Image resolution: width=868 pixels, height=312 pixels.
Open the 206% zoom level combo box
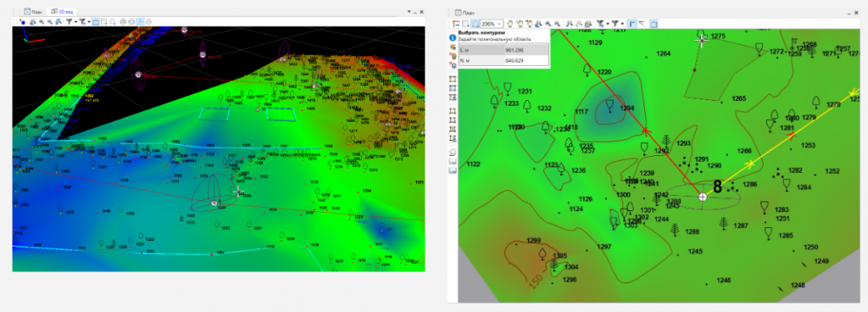click(x=492, y=24)
